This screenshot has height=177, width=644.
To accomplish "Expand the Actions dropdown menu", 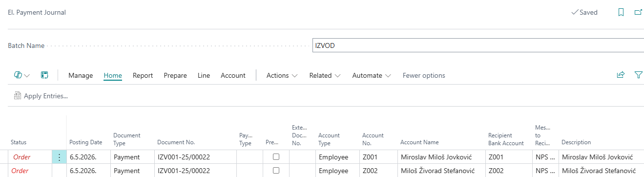I will pos(282,75).
